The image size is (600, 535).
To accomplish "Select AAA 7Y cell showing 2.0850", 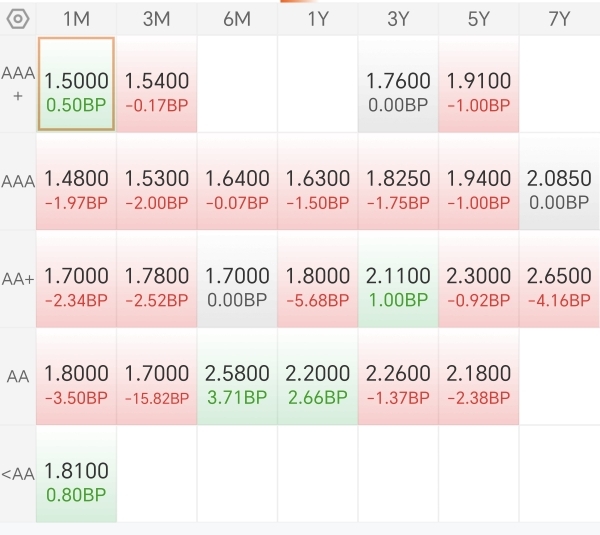I will 559,182.
